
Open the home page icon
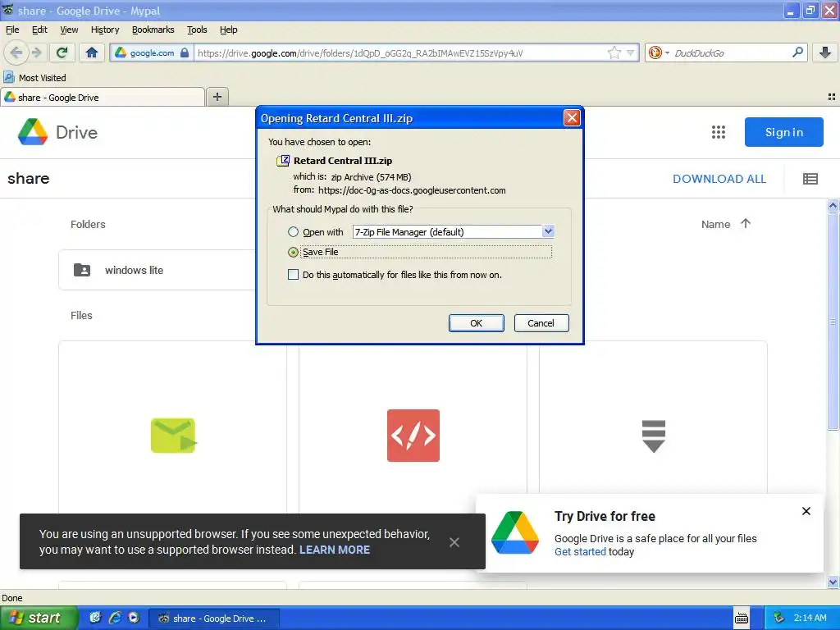click(x=92, y=52)
